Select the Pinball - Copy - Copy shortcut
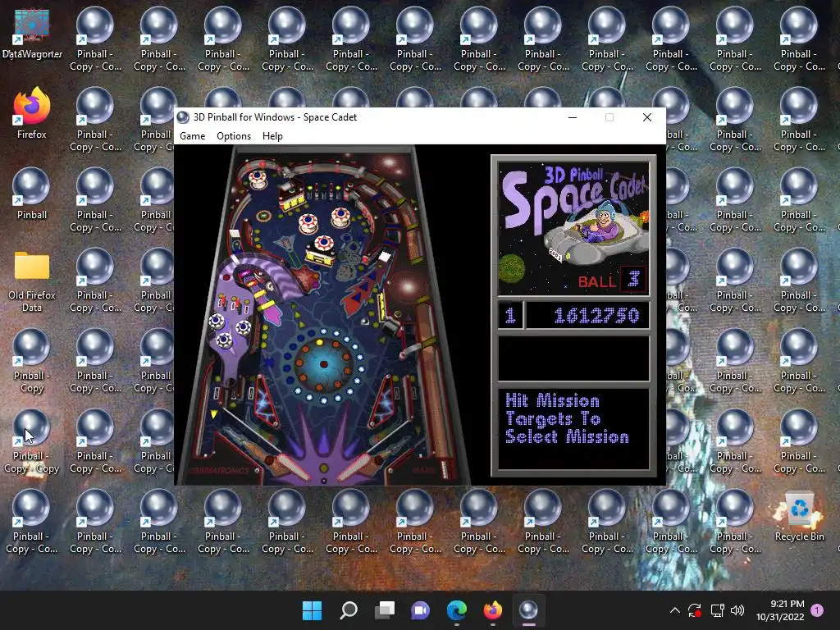 pyautogui.click(x=32, y=442)
